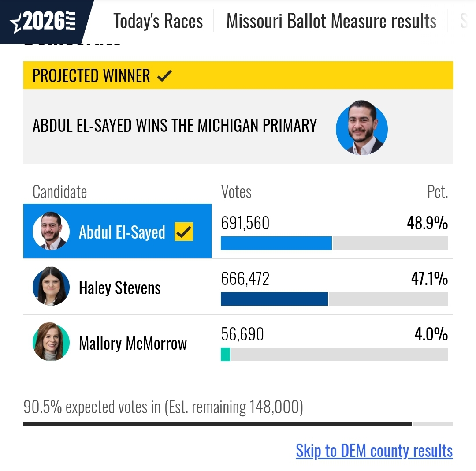Image resolution: width=476 pixels, height=471 pixels.
Task: Click Mallory McMorrow's portrait photo
Action: tap(51, 342)
